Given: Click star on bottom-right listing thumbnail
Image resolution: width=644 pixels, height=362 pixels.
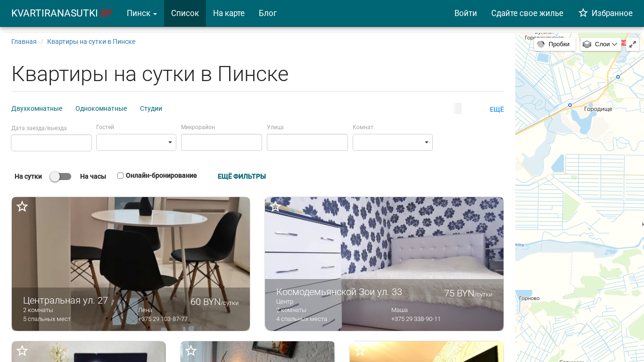Looking at the screenshot, I should click(360, 351).
